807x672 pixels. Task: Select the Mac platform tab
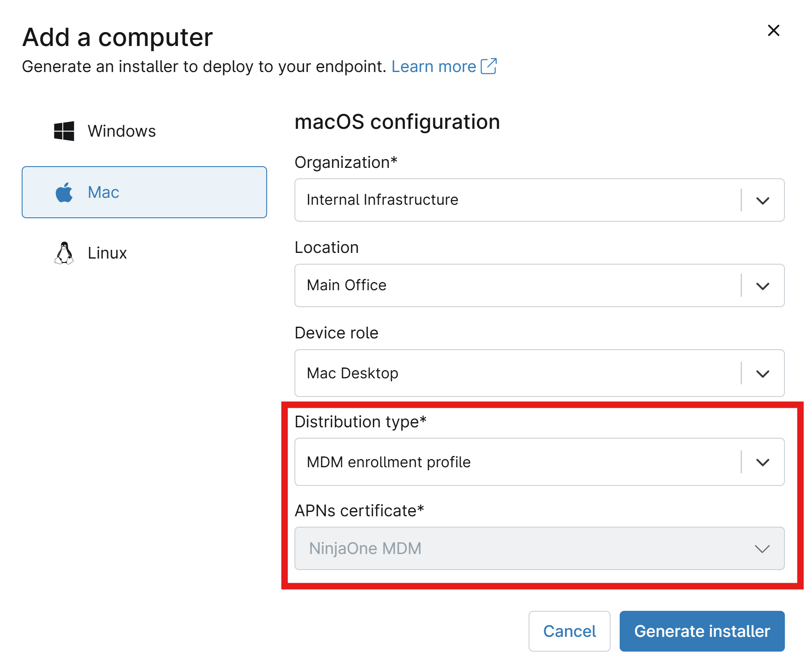pos(144,192)
